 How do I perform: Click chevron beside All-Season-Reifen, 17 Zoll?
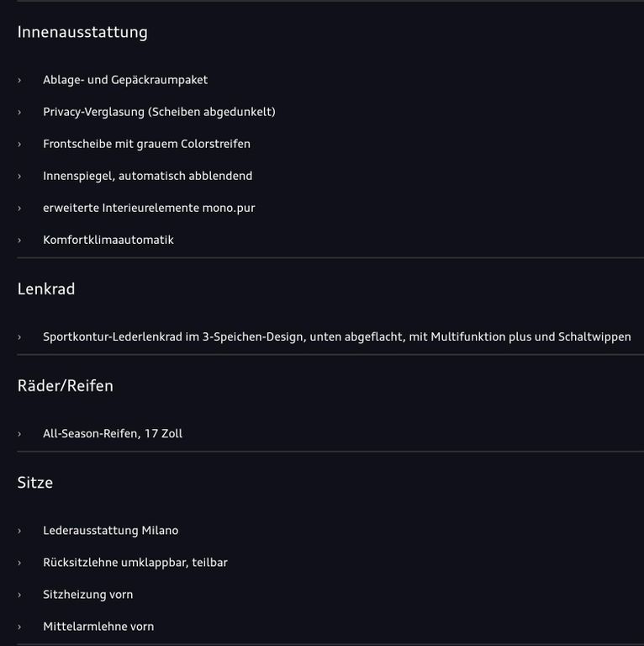19,434
